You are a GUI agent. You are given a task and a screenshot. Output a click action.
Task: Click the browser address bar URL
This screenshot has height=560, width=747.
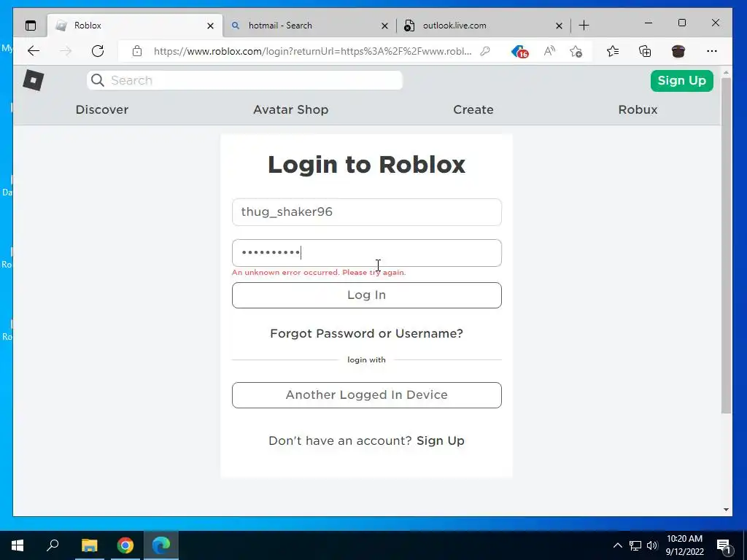click(312, 51)
